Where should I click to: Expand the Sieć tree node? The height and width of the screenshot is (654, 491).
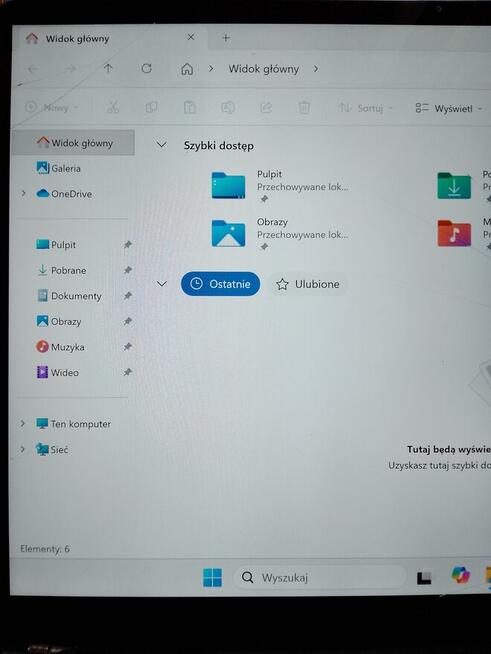[x=23, y=449]
